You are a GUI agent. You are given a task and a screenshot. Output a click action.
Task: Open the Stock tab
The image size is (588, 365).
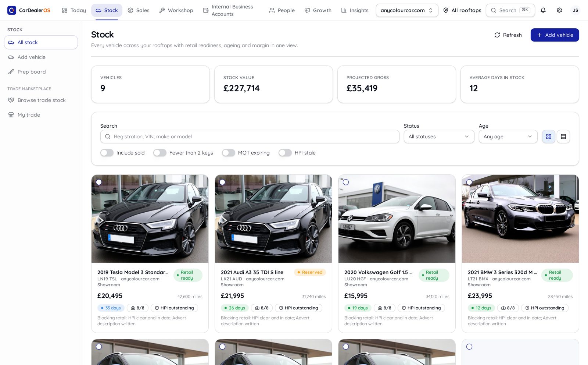coord(107,10)
